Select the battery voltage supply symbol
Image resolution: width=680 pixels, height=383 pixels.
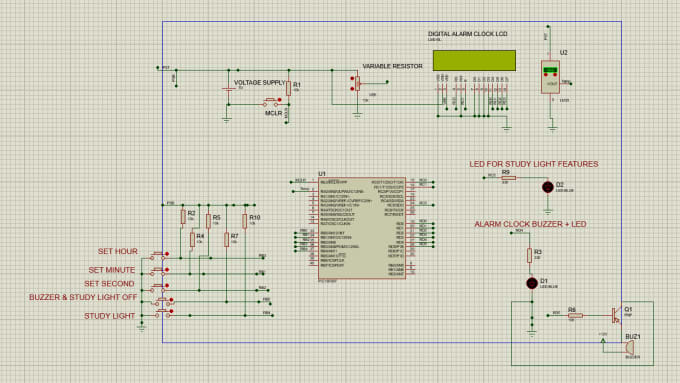tap(229, 88)
